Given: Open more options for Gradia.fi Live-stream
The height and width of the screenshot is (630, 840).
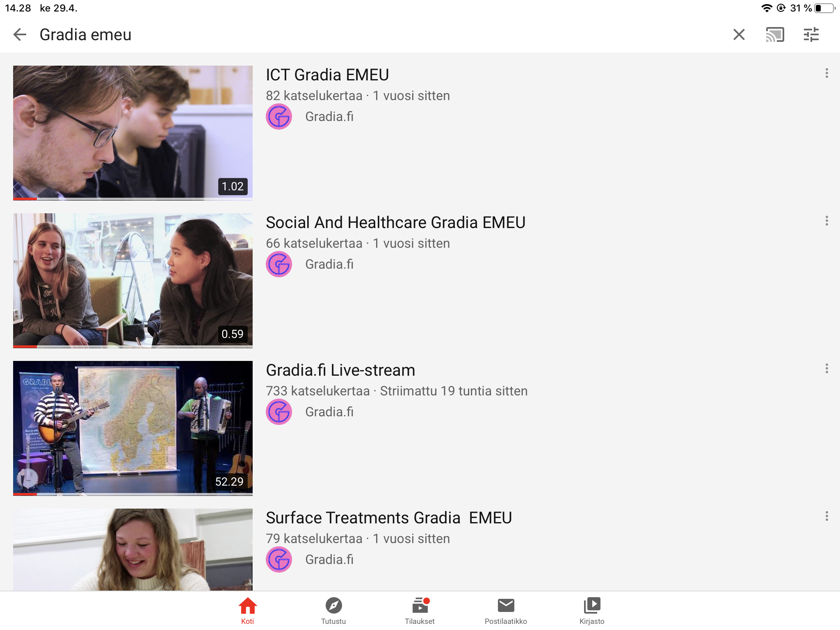Looking at the screenshot, I should coord(826,369).
